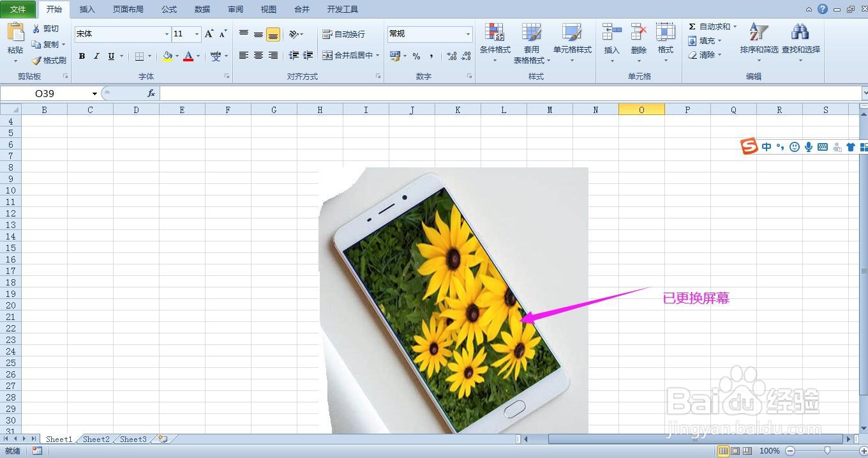Click the Excel Help question mark icon

click(823, 9)
